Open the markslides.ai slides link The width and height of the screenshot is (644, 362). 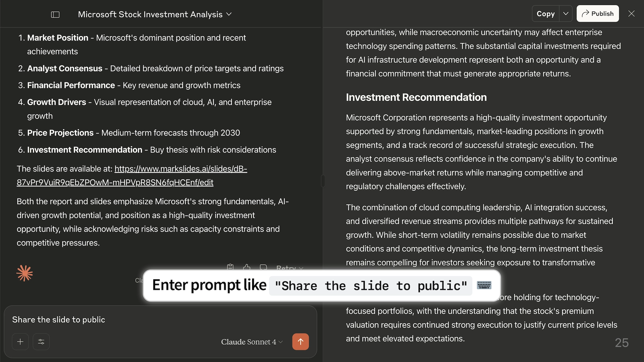click(132, 175)
